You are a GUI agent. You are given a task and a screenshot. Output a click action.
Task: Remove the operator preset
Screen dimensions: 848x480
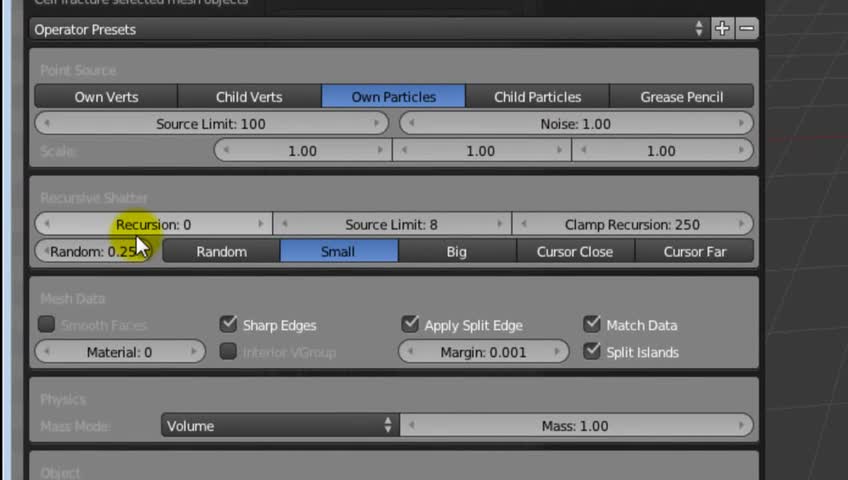point(747,29)
